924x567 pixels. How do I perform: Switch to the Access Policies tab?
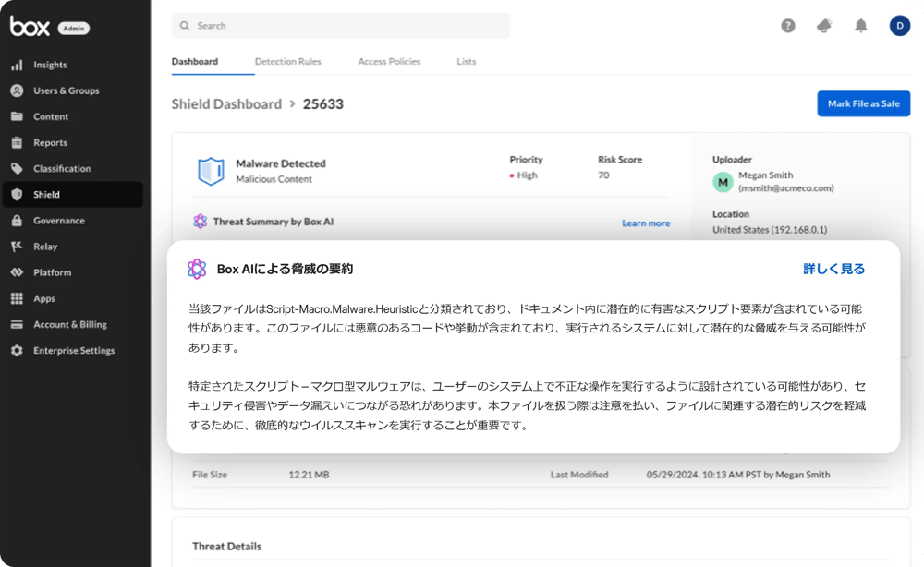[389, 62]
